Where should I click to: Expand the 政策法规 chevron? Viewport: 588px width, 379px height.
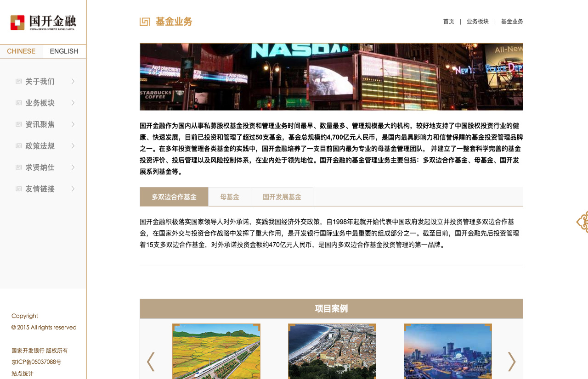click(73, 146)
